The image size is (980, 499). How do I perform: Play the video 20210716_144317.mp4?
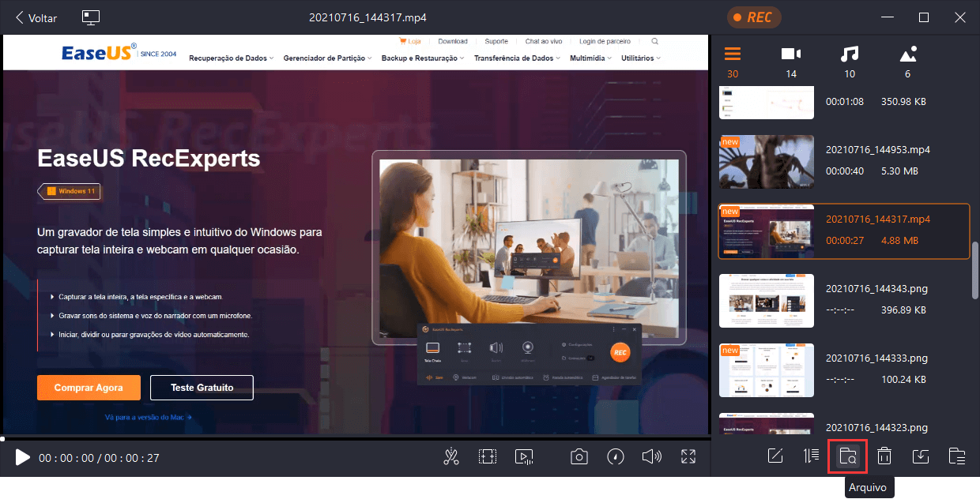(x=22, y=457)
